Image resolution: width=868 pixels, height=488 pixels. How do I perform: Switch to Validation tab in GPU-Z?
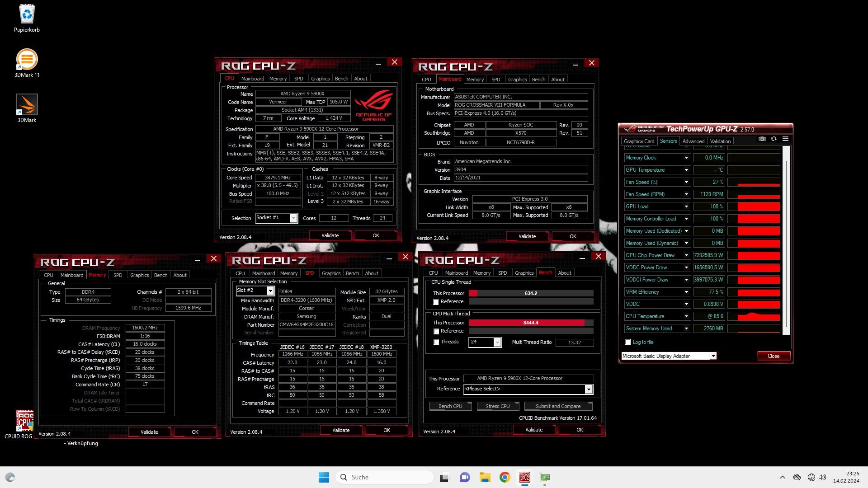(x=720, y=141)
